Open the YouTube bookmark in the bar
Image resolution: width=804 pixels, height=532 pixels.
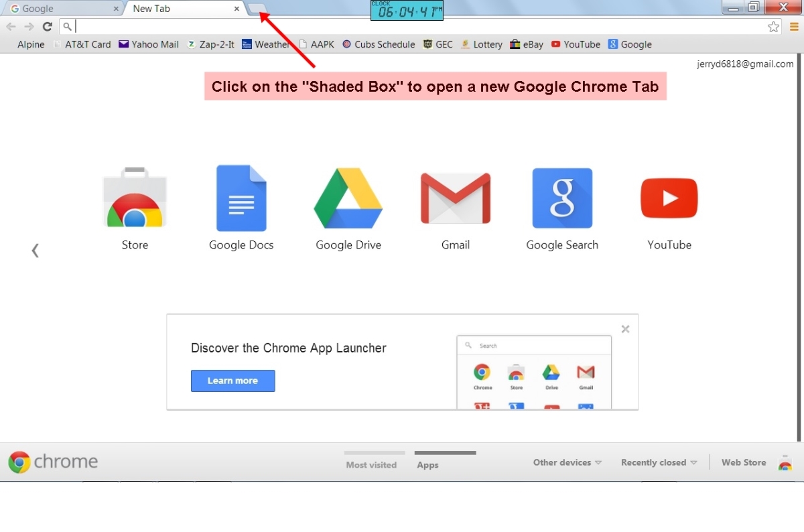(x=576, y=44)
